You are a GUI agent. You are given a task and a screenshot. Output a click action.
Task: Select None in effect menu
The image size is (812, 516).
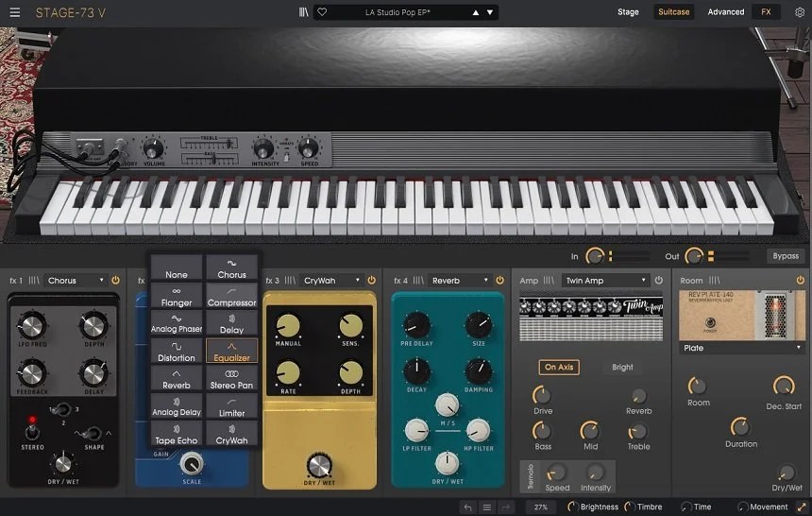[177, 267]
